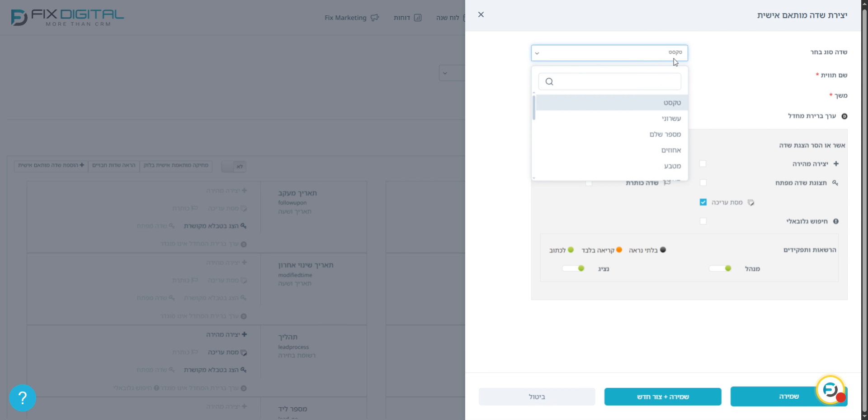
Task: Cancel with the ביטול button
Action: pyautogui.click(x=537, y=397)
